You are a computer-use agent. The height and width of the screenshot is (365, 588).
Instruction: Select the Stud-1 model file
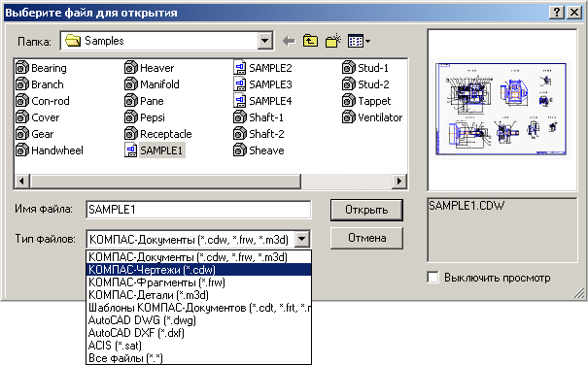pos(365,68)
